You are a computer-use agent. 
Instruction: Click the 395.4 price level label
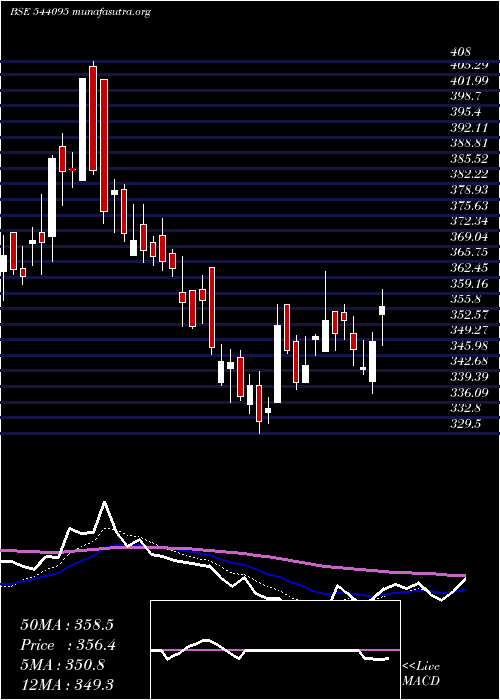465,111
